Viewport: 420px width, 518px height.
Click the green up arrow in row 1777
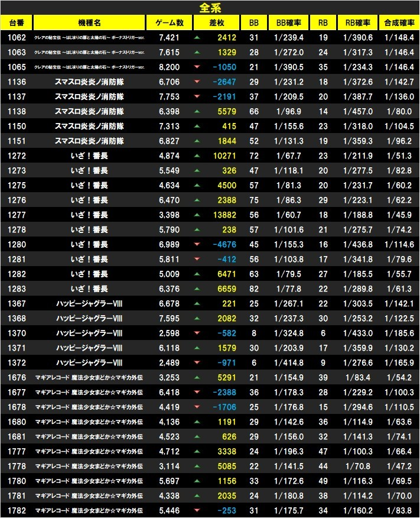tap(197, 451)
